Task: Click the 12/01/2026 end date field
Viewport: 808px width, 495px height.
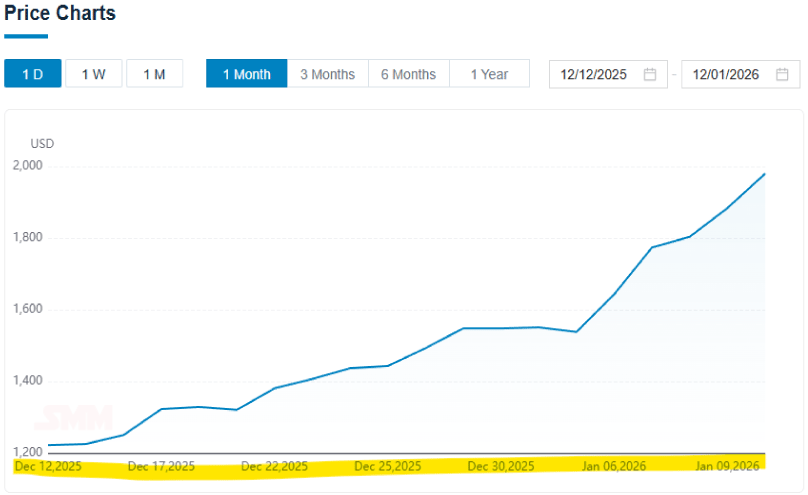Action: click(726, 75)
